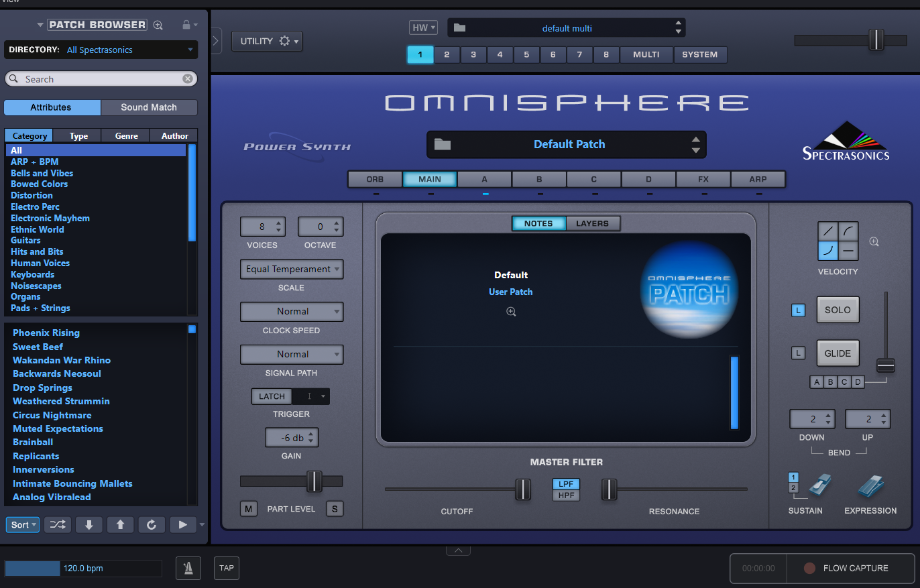Open the Equal Temperament scale dropdown
The image size is (920, 588).
point(292,269)
